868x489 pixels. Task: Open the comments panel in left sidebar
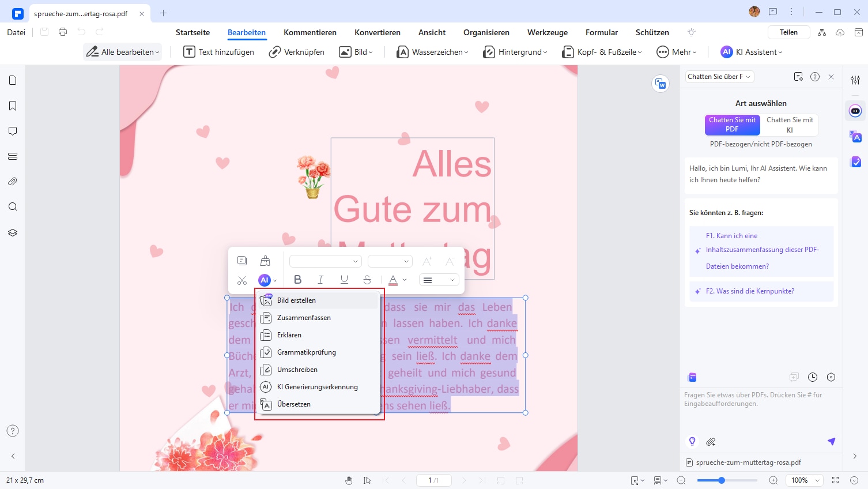[13, 131]
